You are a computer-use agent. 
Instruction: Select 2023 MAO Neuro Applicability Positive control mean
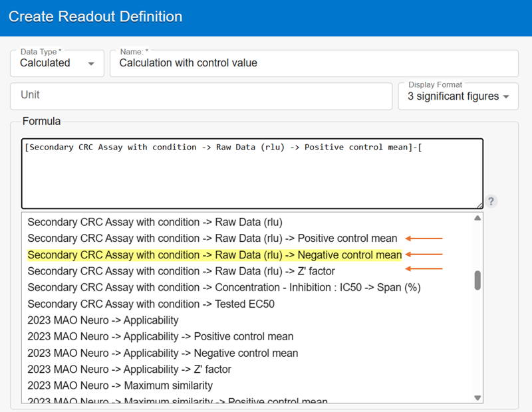pos(160,337)
